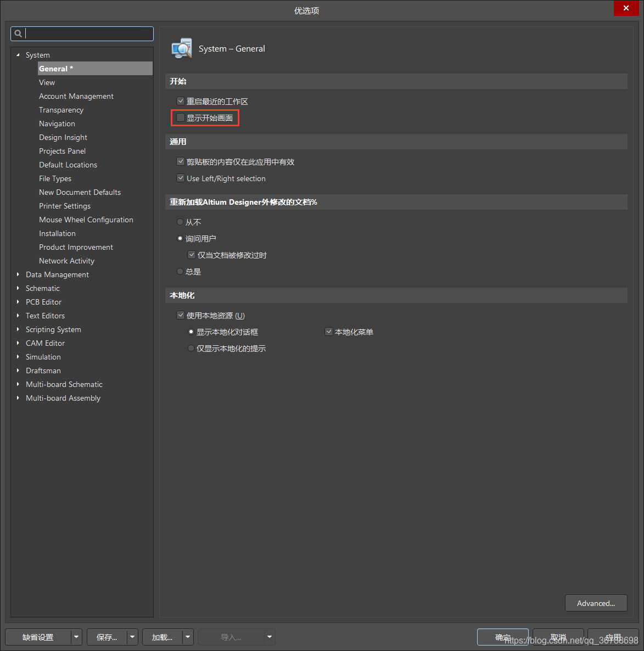Click the 加载... button

tap(163, 637)
